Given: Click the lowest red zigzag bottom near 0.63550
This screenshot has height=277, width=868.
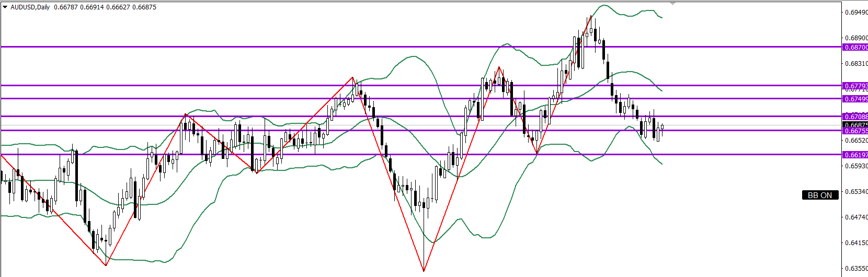Looking at the screenshot, I should (x=424, y=271).
